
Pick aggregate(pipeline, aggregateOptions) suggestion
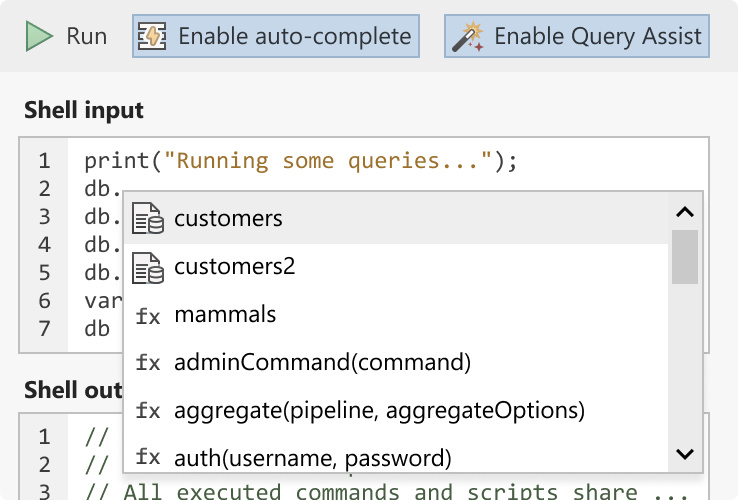click(x=396, y=411)
